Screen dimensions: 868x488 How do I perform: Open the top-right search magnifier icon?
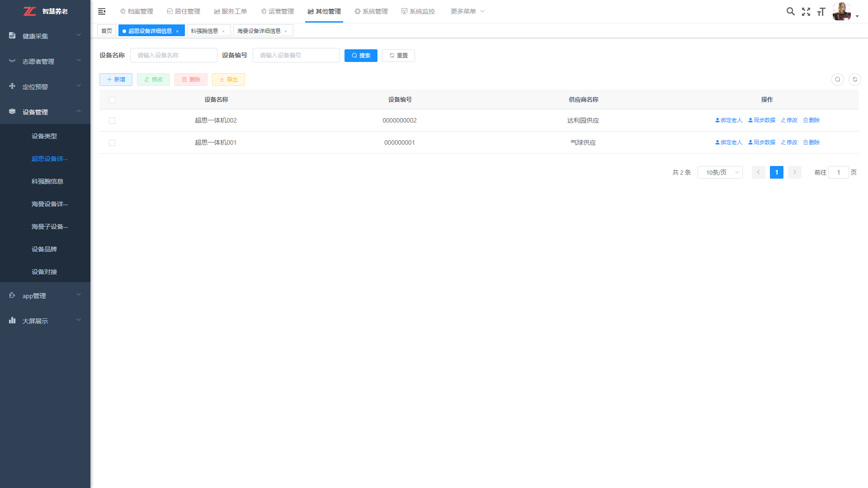[790, 11]
